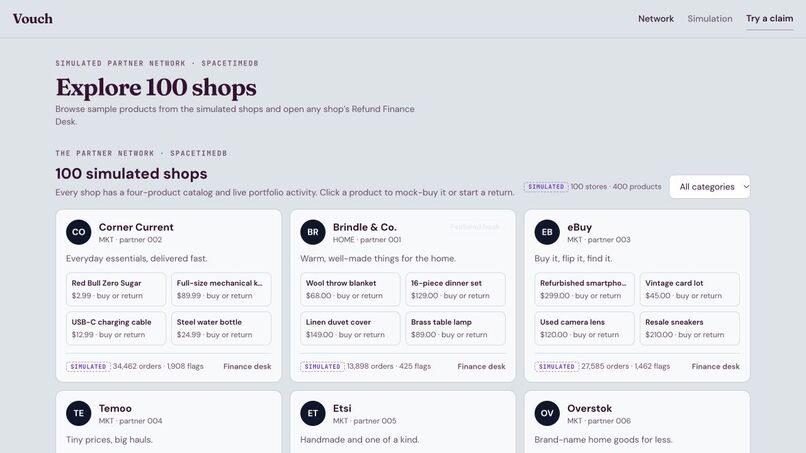Click 'MKT · partner 006' label
This screenshot has height=453, width=806.
(598, 421)
